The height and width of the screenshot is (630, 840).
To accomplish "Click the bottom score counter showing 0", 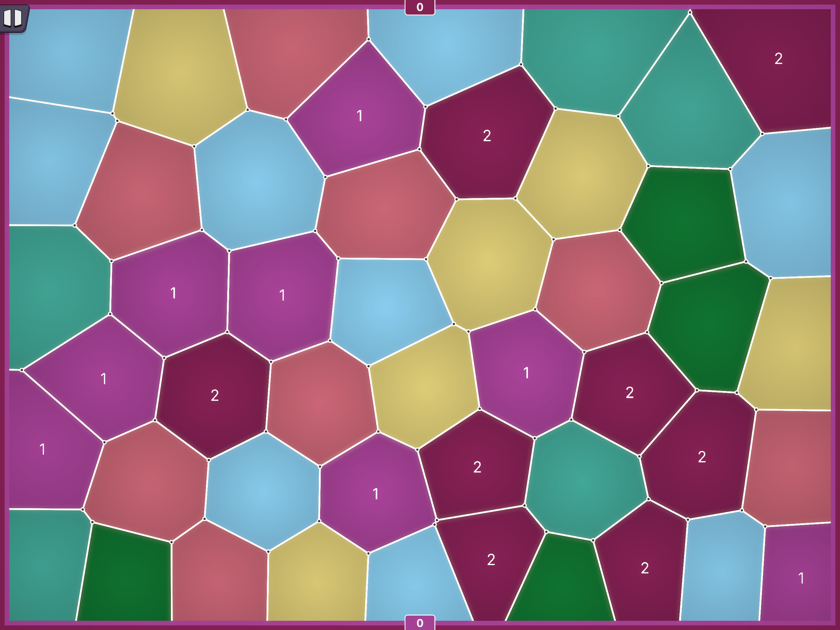I will point(420,623).
